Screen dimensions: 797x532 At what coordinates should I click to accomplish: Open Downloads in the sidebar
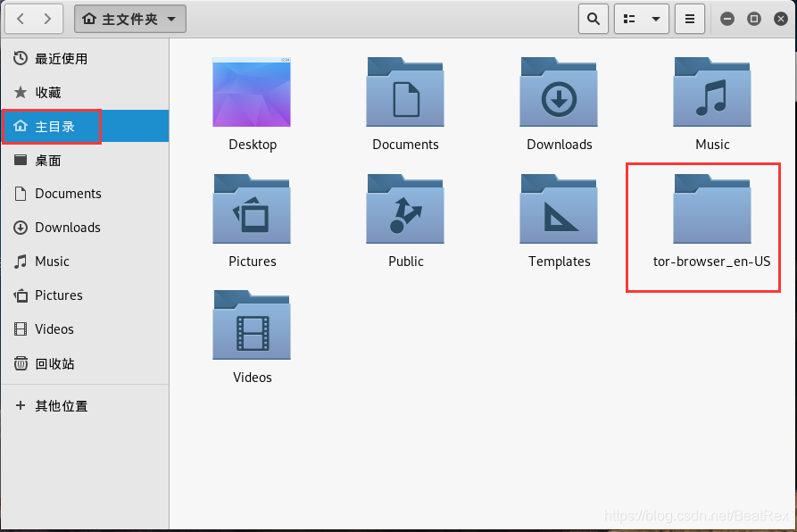[x=85, y=228]
